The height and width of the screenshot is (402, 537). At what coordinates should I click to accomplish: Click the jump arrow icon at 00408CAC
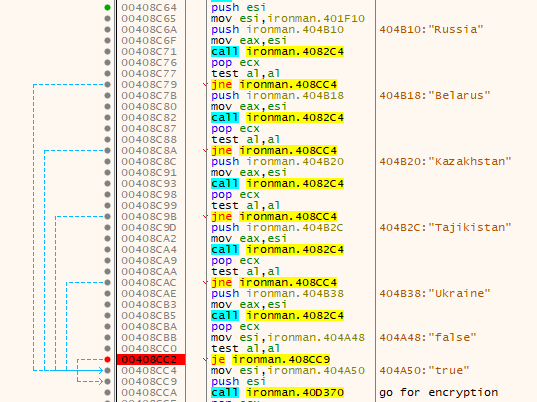click(x=205, y=283)
